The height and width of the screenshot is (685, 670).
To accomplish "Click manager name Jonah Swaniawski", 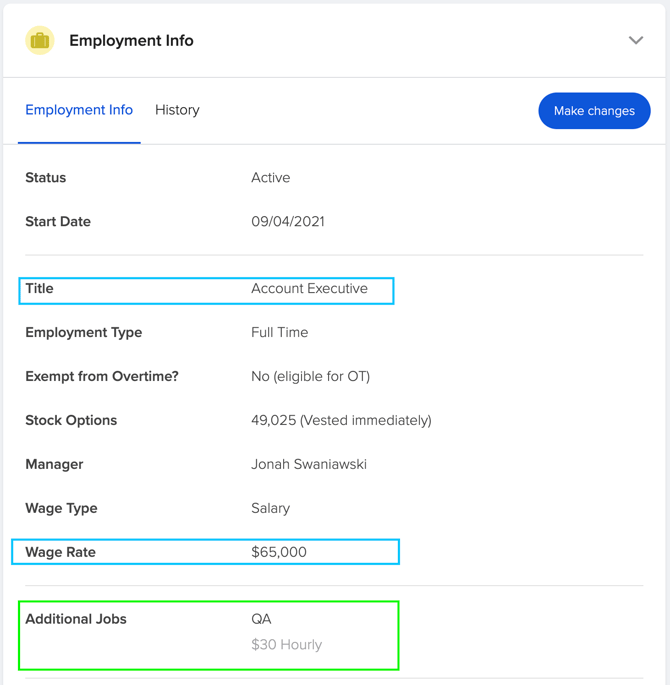I will [x=309, y=464].
